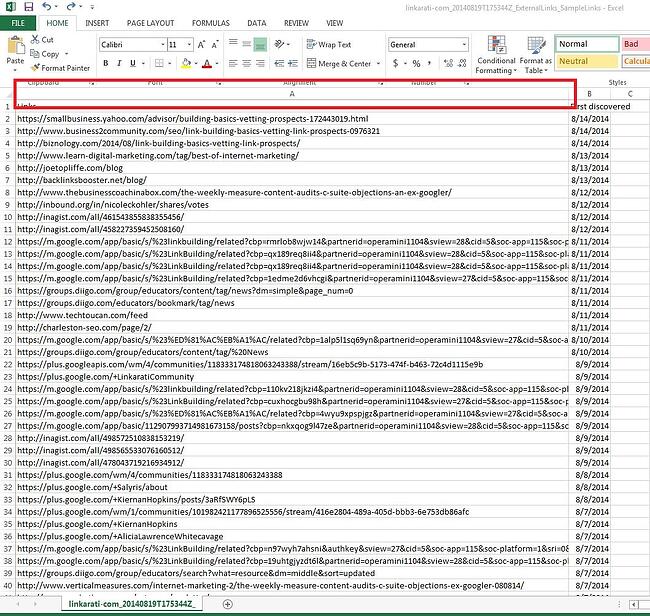
Task: Select cell https://plus.google.com/+LinkaratiCommunity
Action: tap(292, 377)
